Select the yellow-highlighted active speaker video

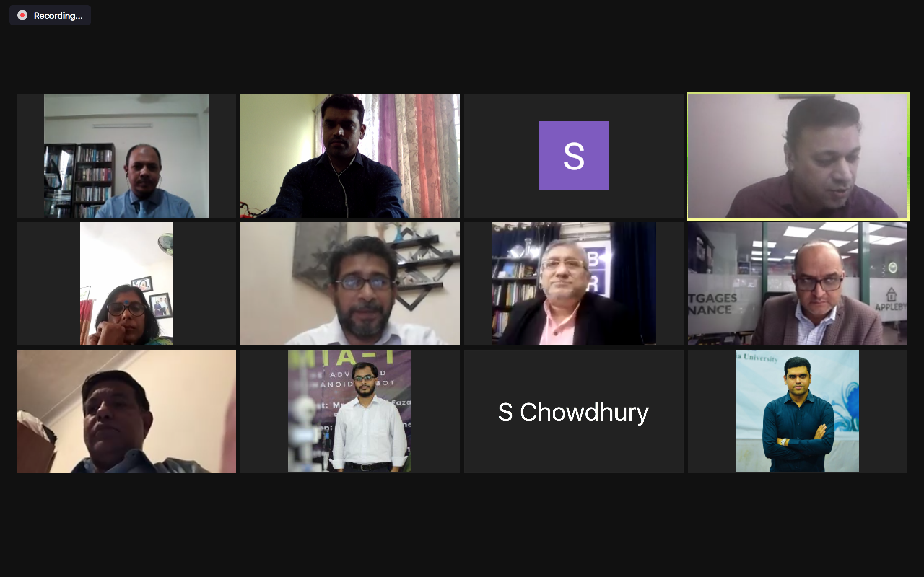798,156
